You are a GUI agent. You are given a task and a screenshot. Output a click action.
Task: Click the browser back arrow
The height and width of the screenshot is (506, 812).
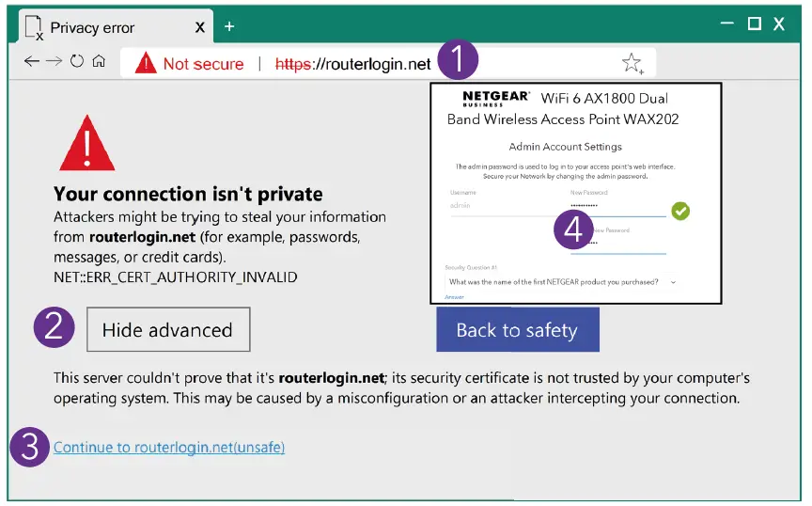click(x=32, y=62)
